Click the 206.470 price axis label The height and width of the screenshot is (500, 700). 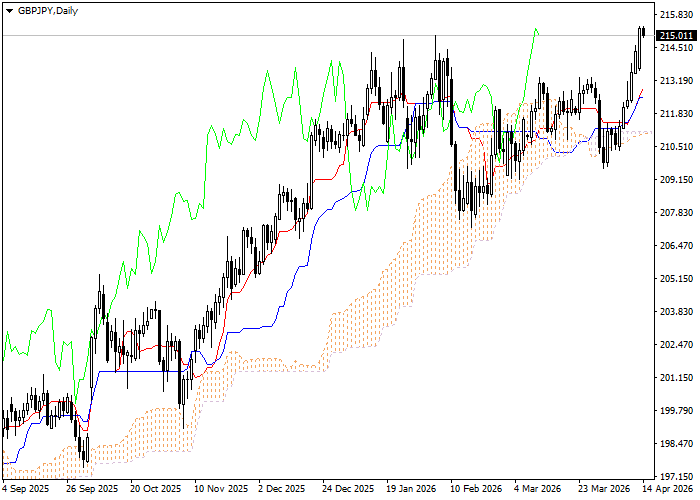click(676, 246)
